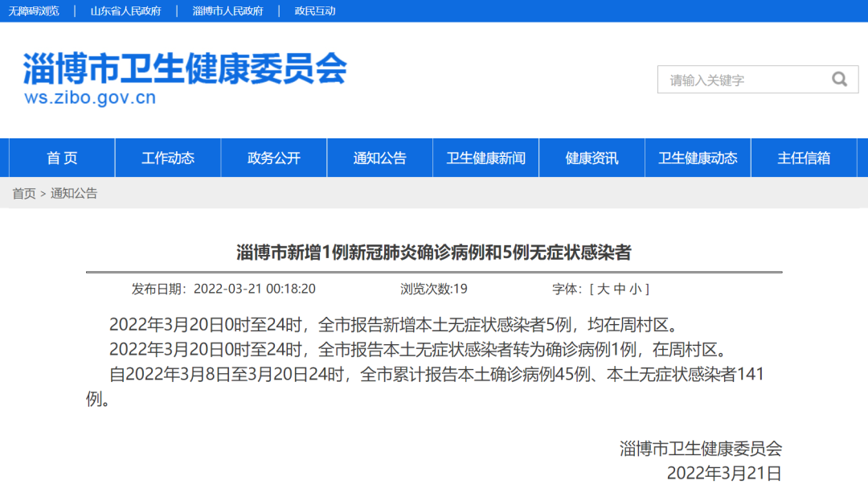Open the 工作动态 navigation tab
The width and height of the screenshot is (868, 497).
[168, 158]
